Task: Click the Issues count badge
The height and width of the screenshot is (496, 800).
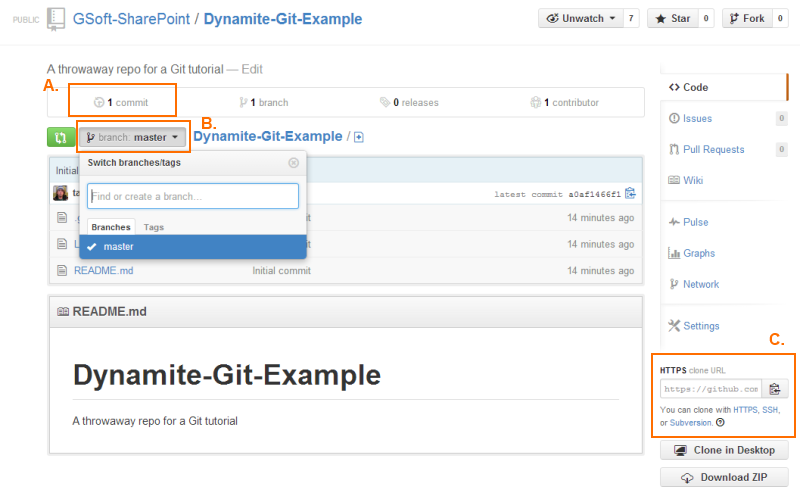Action: click(x=781, y=118)
